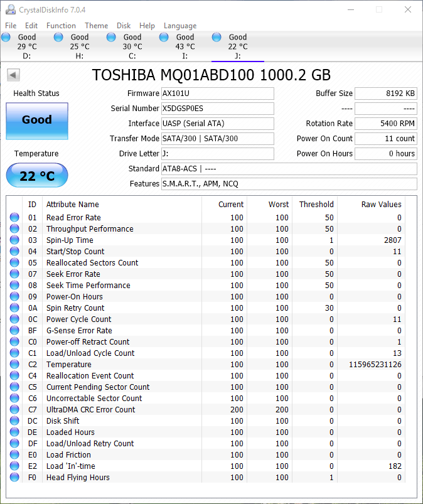Click the Good health status button
This screenshot has width=423, height=504.
click(x=37, y=121)
